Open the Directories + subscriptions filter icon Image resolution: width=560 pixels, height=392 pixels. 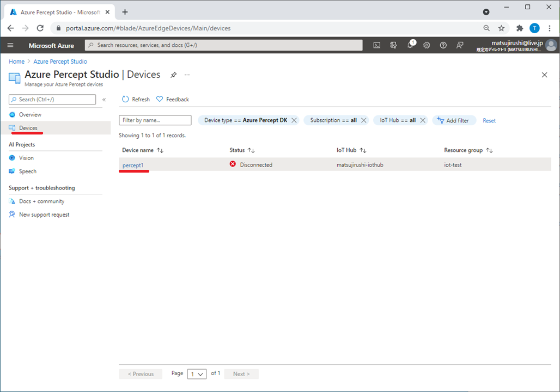(x=393, y=45)
